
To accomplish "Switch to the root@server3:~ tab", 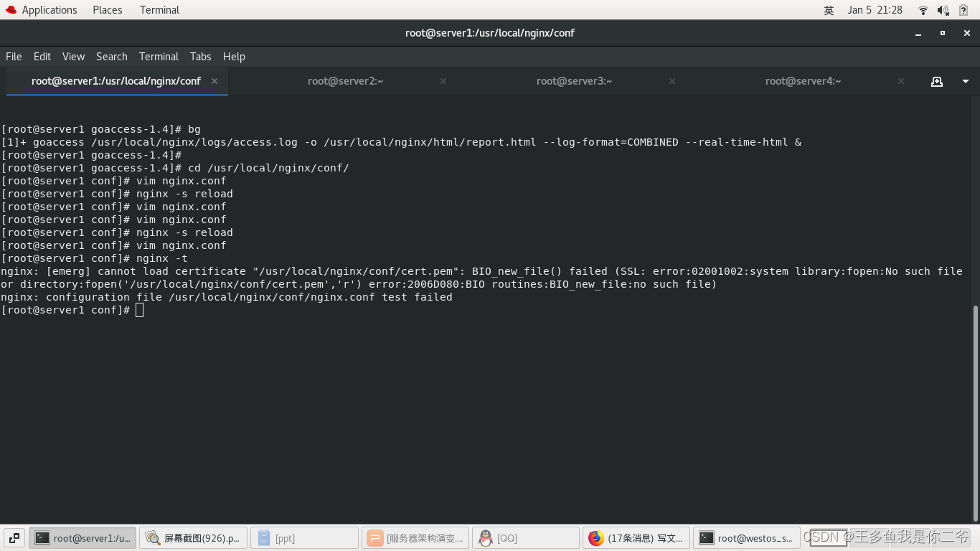I will point(574,81).
